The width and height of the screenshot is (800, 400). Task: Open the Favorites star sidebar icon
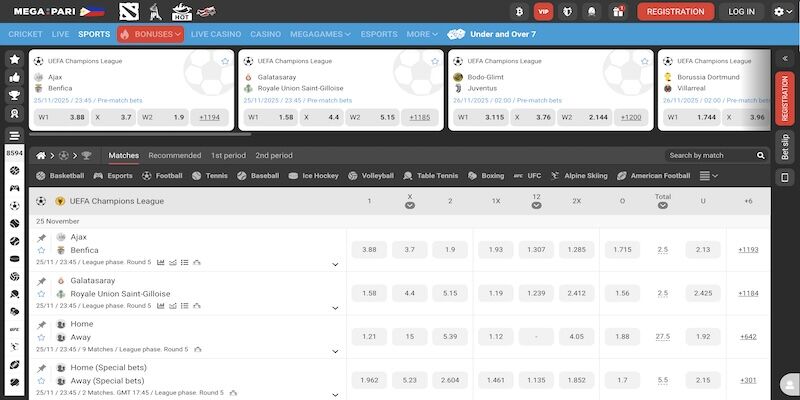click(x=15, y=59)
